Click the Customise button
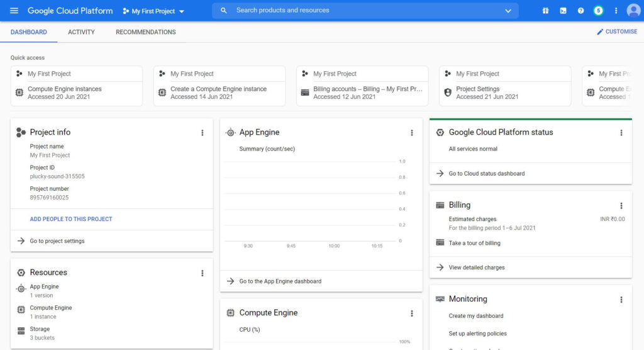 pyautogui.click(x=616, y=31)
